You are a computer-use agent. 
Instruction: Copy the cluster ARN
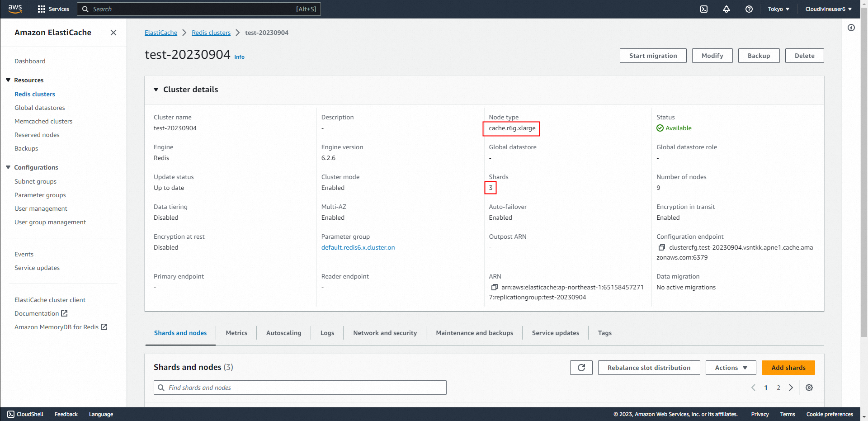pos(494,287)
